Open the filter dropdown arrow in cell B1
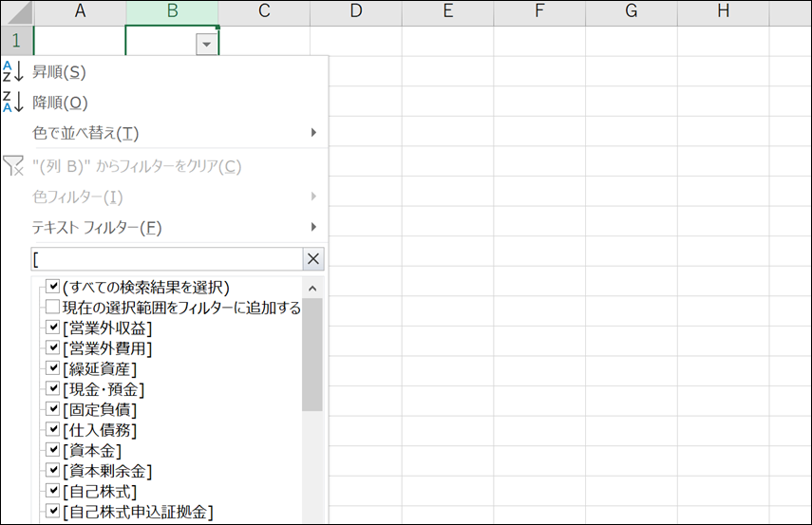 point(206,44)
